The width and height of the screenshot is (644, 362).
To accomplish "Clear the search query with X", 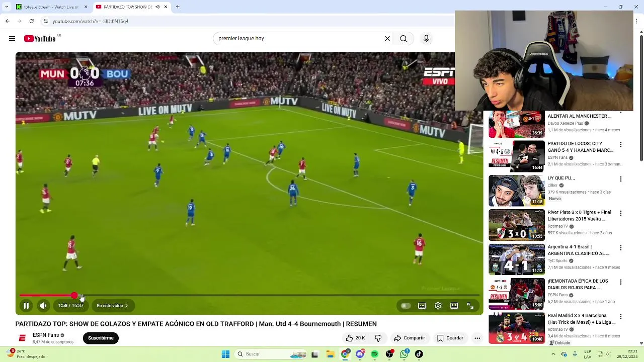I will tap(387, 39).
